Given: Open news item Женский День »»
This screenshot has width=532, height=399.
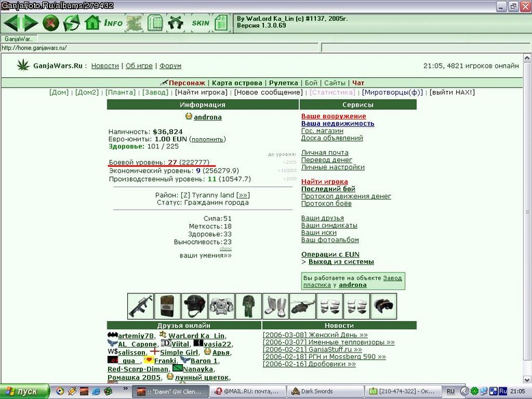Looking at the screenshot, I should (315, 335).
